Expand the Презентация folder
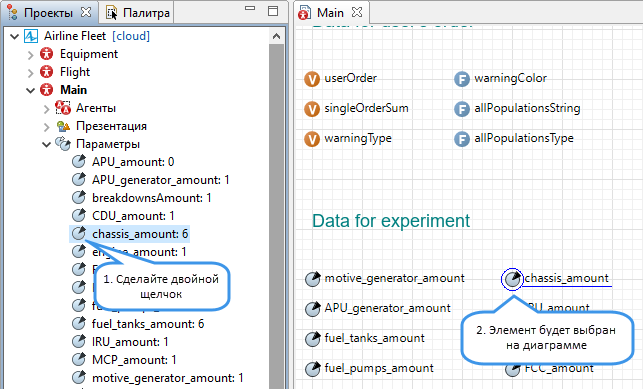This screenshot has width=643, height=389. [46, 127]
